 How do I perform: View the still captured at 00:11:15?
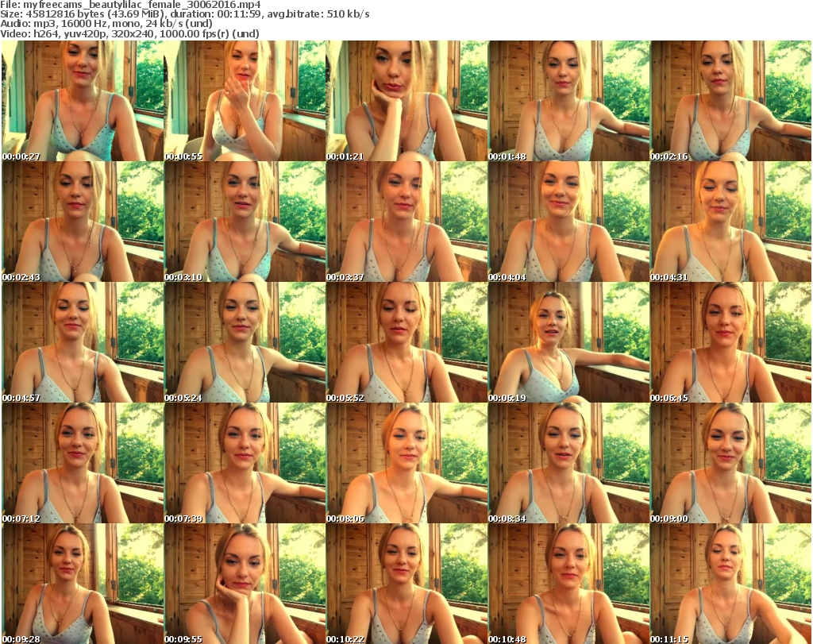(x=730, y=584)
